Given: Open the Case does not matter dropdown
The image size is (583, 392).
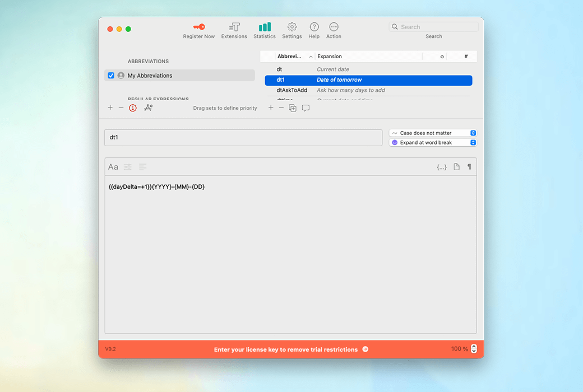Looking at the screenshot, I should pos(432,132).
